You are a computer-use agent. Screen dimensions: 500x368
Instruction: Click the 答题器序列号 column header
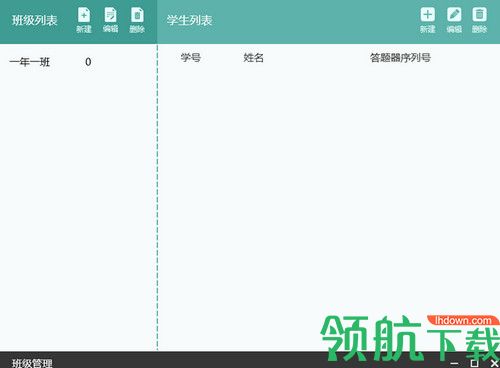coord(400,58)
